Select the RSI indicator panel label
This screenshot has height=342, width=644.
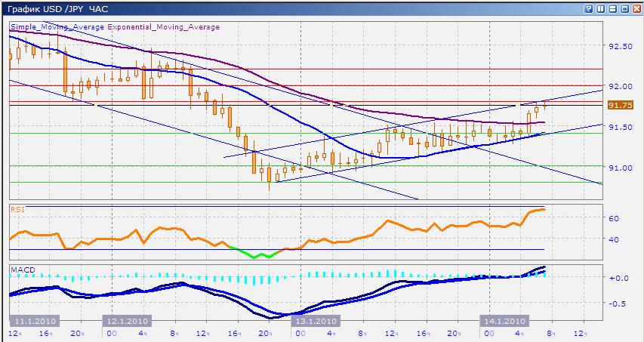17,209
